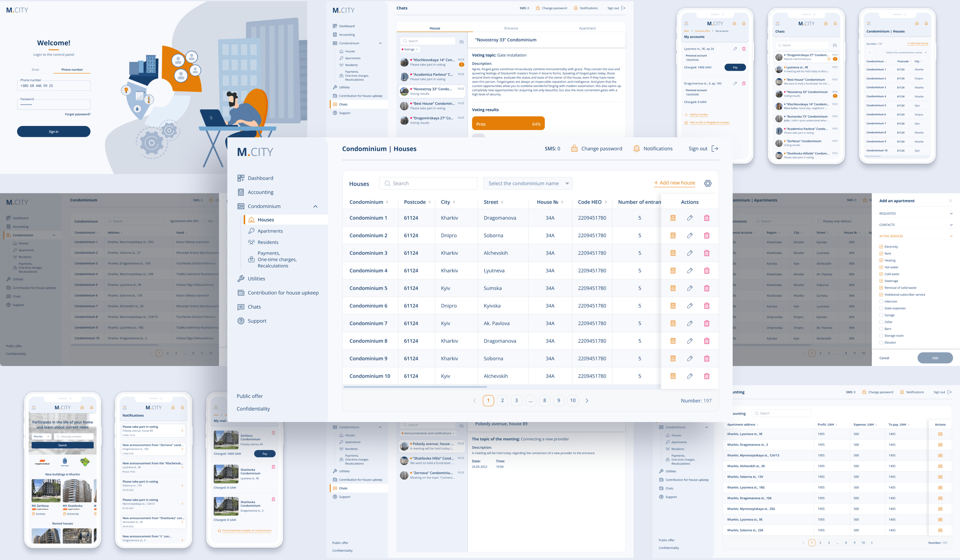Open Dashboard from the main sidebar
This screenshot has height=560, width=960.
pos(260,178)
